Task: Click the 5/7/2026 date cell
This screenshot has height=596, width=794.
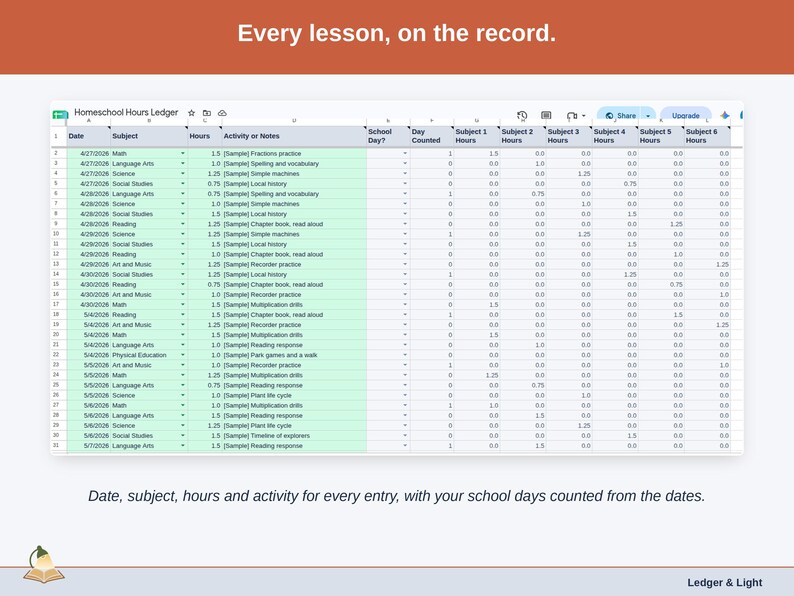Action: (x=89, y=446)
